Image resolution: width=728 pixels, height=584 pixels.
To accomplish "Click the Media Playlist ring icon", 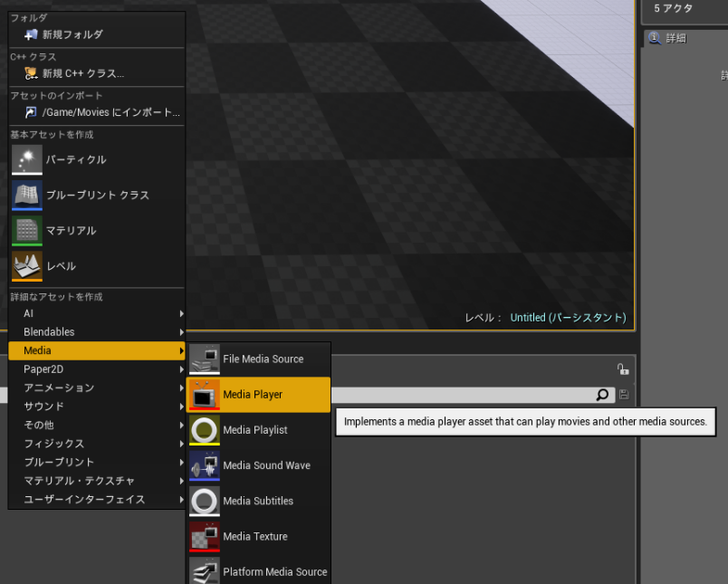I will (205, 430).
